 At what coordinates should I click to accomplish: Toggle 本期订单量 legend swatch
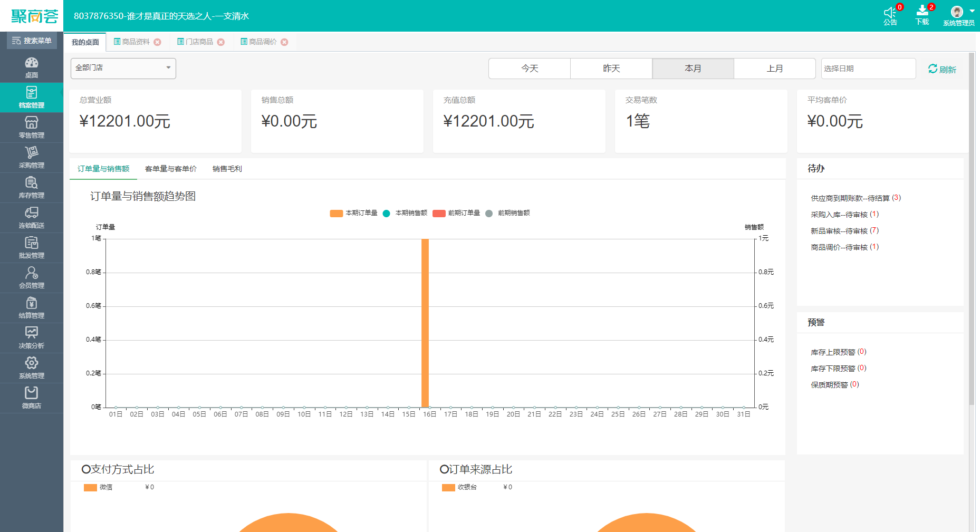[x=337, y=214]
